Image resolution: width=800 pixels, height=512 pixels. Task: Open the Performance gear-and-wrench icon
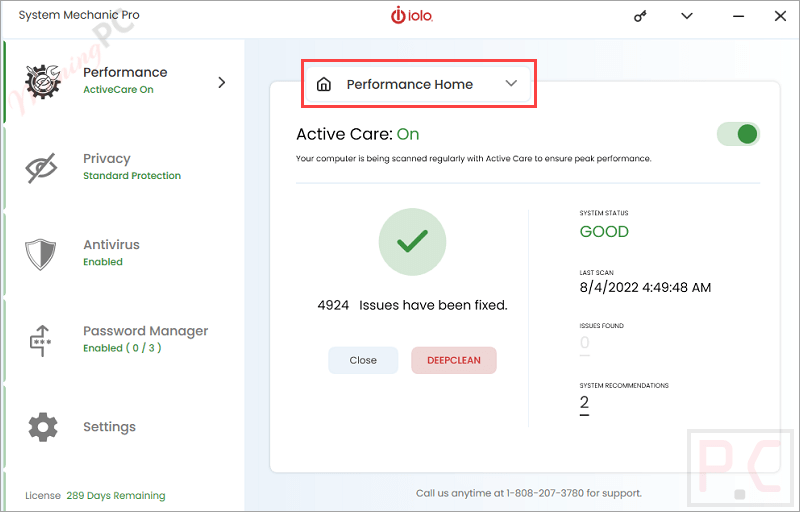[x=43, y=82]
